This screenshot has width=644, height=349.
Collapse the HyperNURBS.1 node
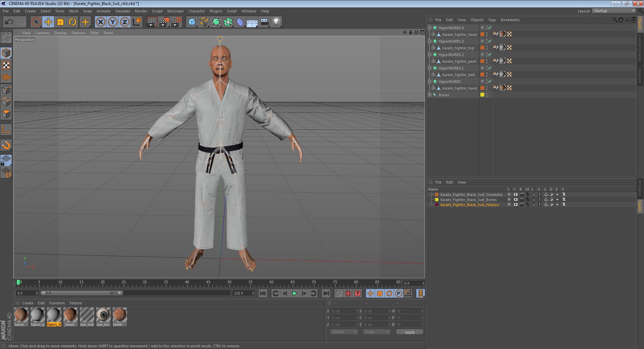(x=429, y=68)
